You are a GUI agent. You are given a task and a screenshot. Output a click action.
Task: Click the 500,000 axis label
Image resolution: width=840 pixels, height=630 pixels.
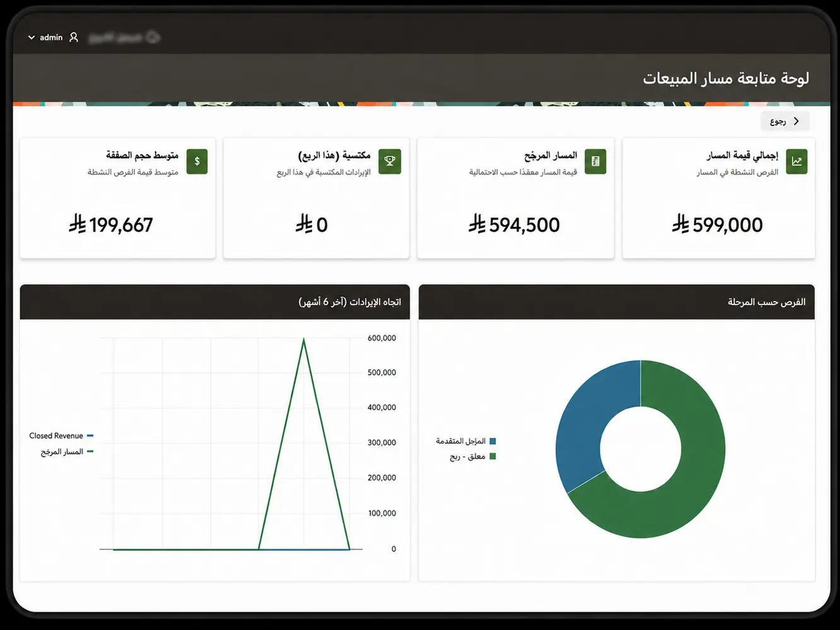click(x=382, y=372)
